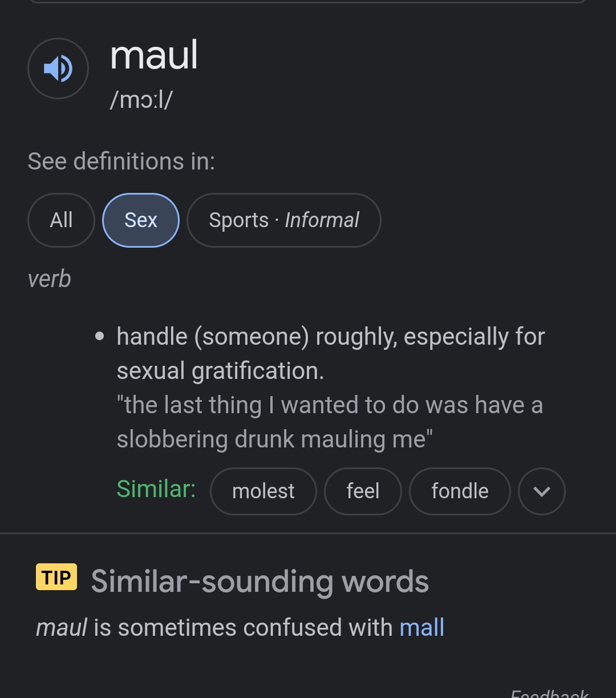Click the Feedback link at bottom
The height and width of the screenshot is (698, 616).
[x=549, y=693]
